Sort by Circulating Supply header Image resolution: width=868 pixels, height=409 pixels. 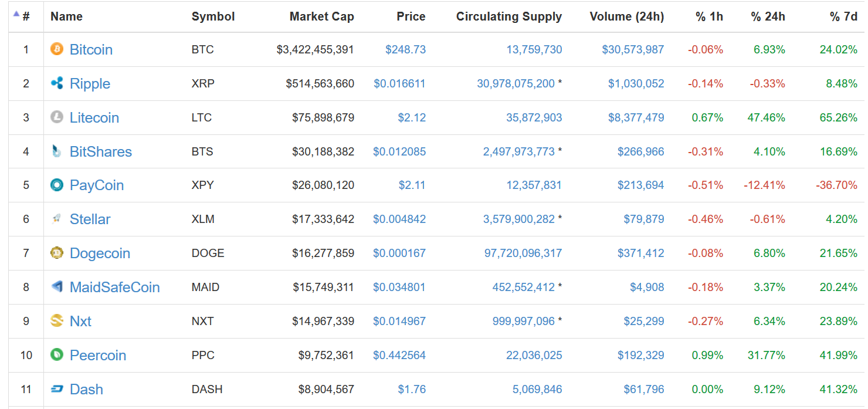509,16
